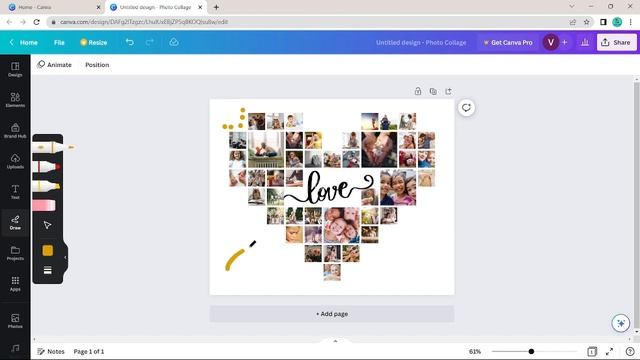The height and width of the screenshot is (360, 640).
Task: Open the Text panel
Action: [x=15, y=192]
